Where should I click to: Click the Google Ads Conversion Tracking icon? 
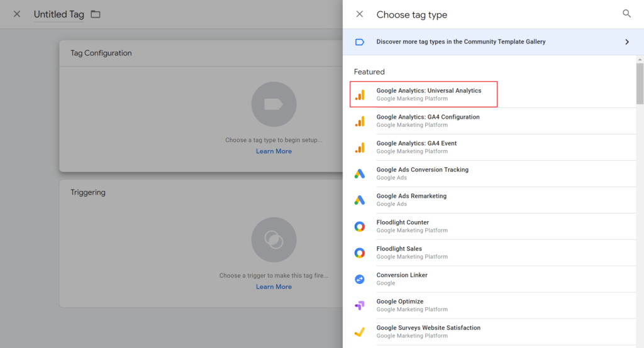[x=360, y=173]
